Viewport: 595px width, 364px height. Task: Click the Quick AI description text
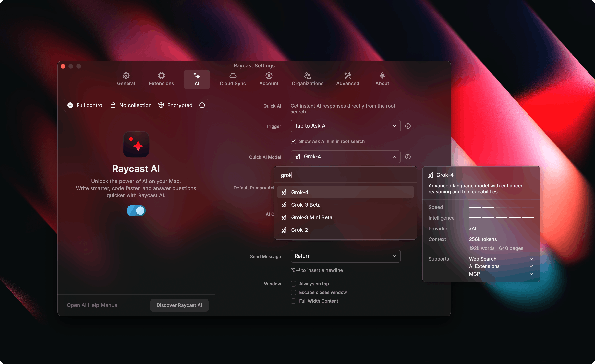pyautogui.click(x=343, y=109)
